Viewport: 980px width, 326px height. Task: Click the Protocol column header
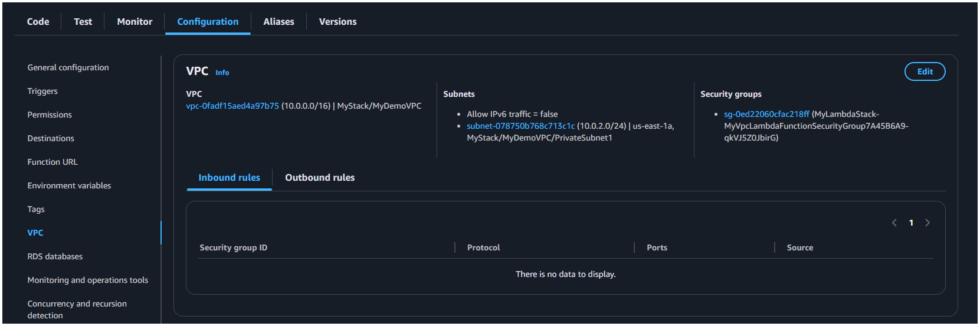click(x=483, y=247)
